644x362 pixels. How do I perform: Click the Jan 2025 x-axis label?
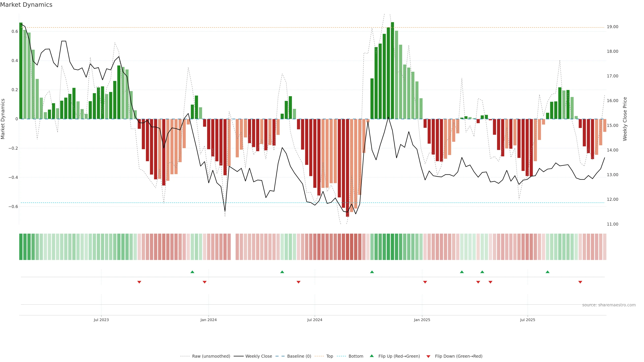[x=422, y=320]
